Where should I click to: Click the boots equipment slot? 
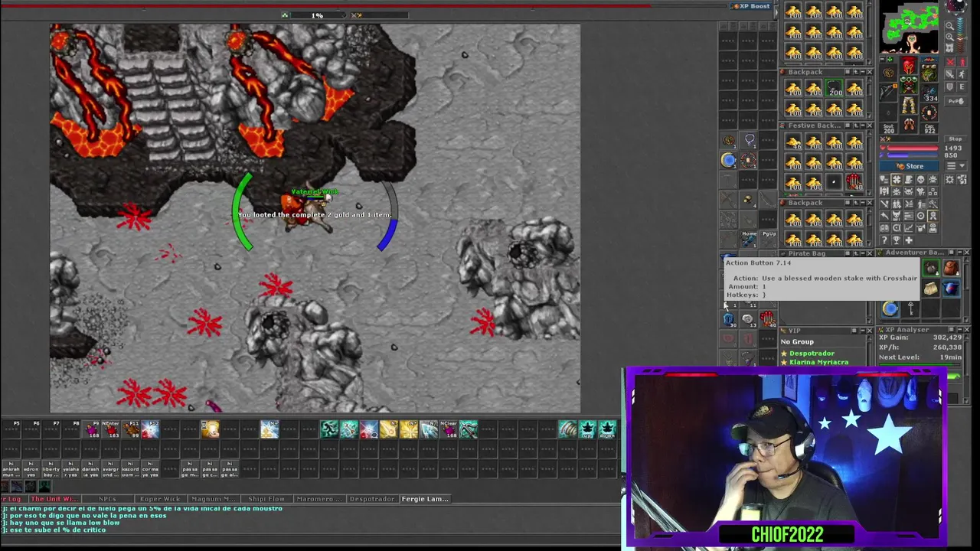909,123
